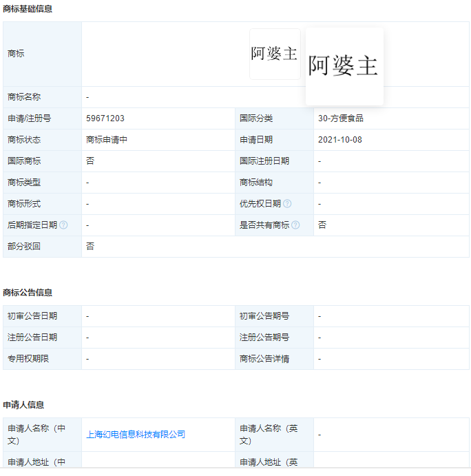471x476 pixels.
Task: Click the 是否共有商标 label text
Action: pyautogui.click(x=264, y=225)
